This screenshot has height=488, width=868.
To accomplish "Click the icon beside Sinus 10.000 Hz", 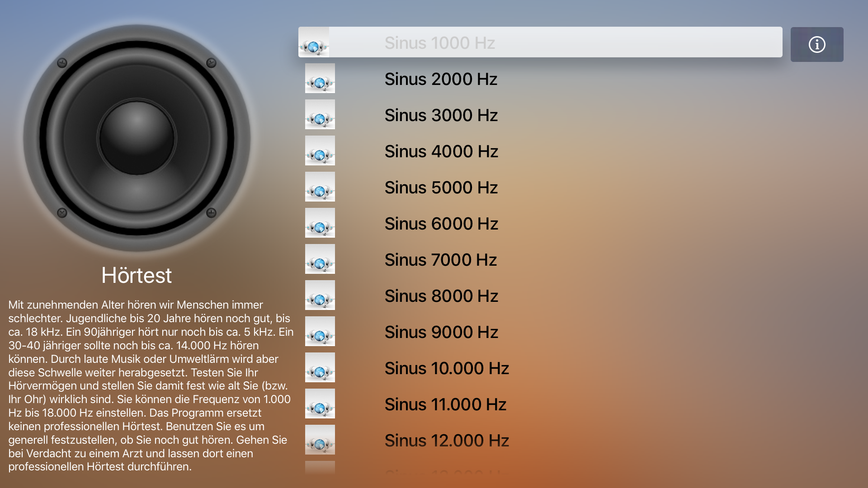I will coord(320,367).
